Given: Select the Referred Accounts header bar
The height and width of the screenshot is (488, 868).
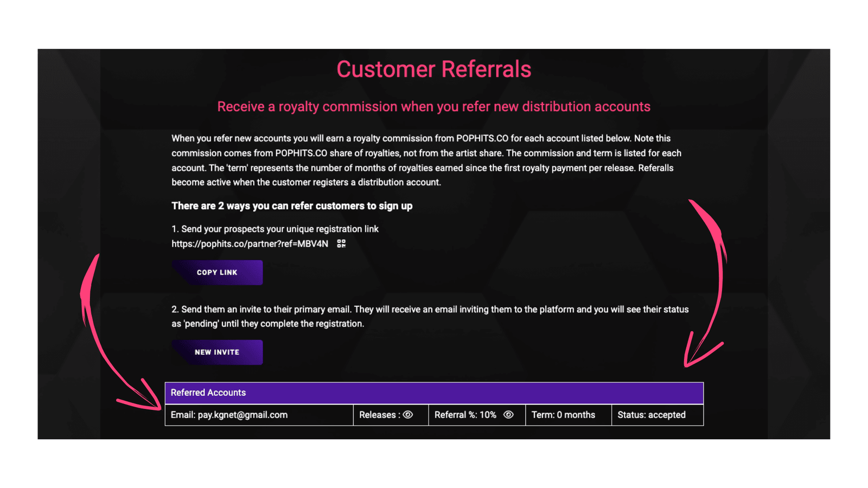Looking at the screenshot, I should tap(434, 393).
